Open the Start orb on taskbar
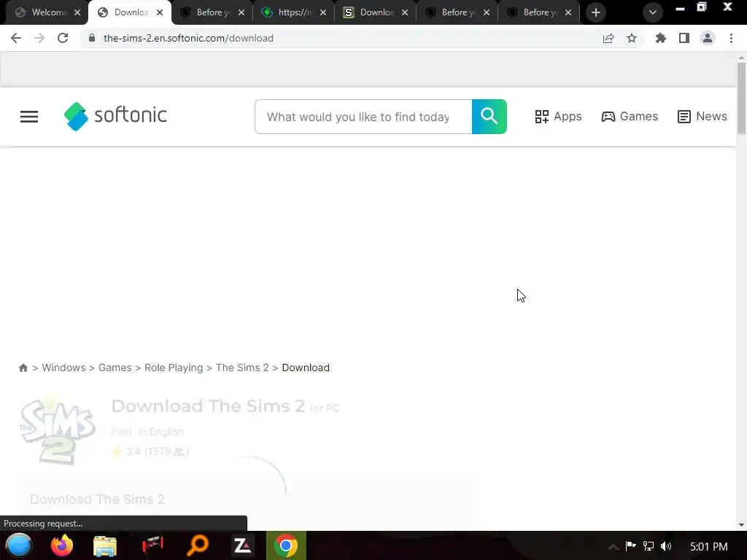The image size is (747, 560). pos(18,545)
